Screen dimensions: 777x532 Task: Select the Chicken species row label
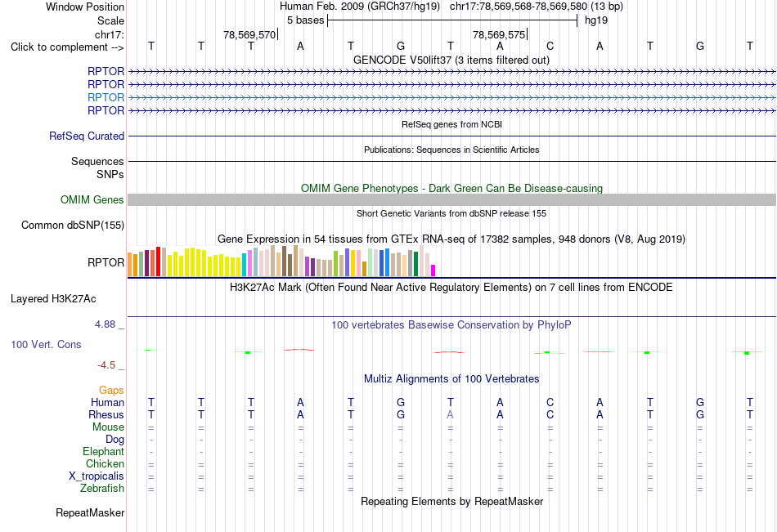[105, 463]
